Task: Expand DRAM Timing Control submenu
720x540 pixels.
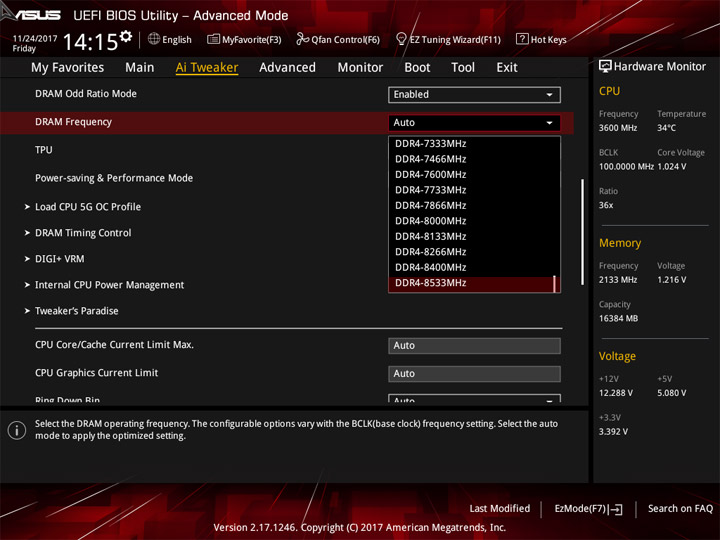Action: [83, 233]
